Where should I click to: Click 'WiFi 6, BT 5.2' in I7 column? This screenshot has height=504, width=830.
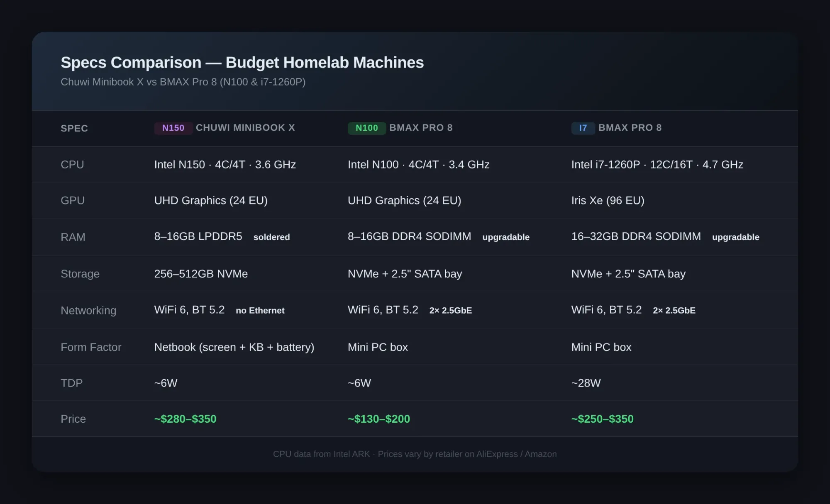click(607, 310)
